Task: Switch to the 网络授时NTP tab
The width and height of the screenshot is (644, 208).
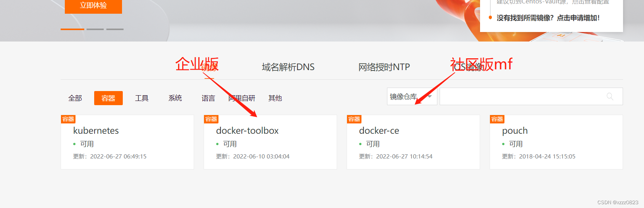Action: point(384,67)
